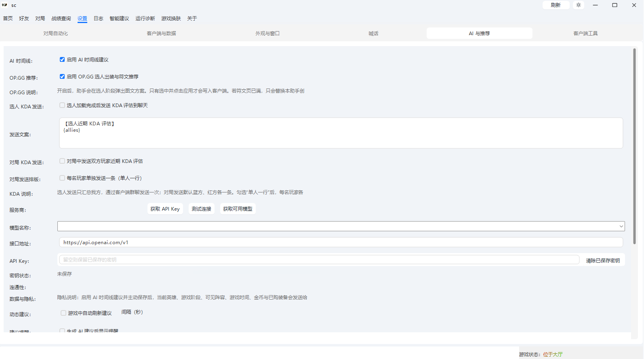The width and height of the screenshot is (644, 359).
Task: Click 获取可用模型 button
Action: (238, 209)
